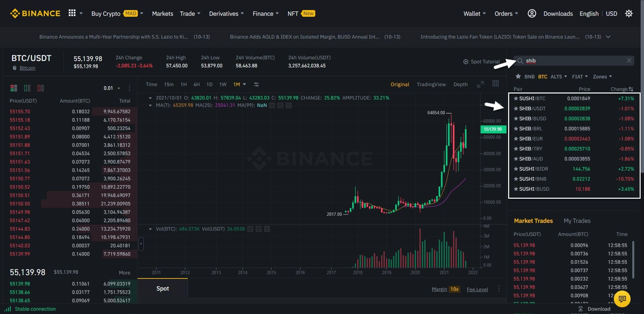Favorite the SHIB/BUSD pair star
Screen dimensions: 644x314
point(516,119)
